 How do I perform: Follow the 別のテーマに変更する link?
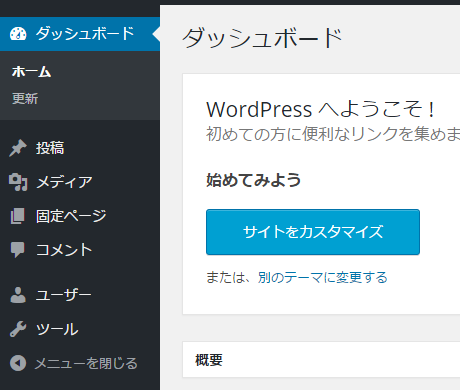click(x=323, y=277)
